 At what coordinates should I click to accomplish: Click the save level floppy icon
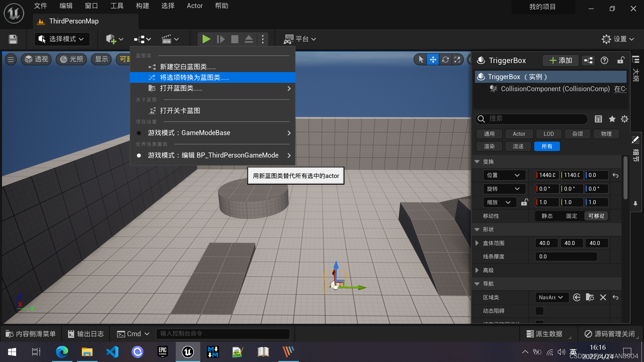[x=13, y=39]
